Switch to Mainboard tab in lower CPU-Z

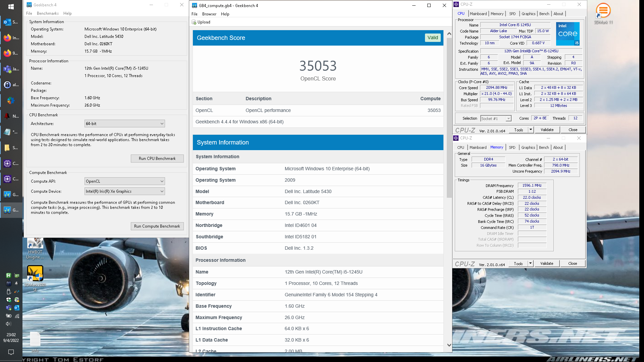pos(478,147)
